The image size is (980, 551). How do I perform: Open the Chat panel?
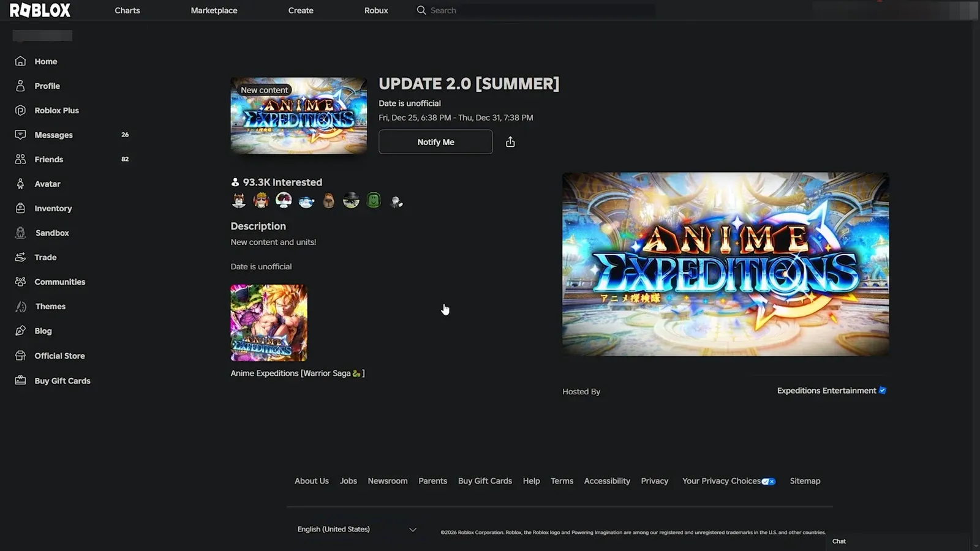(x=839, y=541)
